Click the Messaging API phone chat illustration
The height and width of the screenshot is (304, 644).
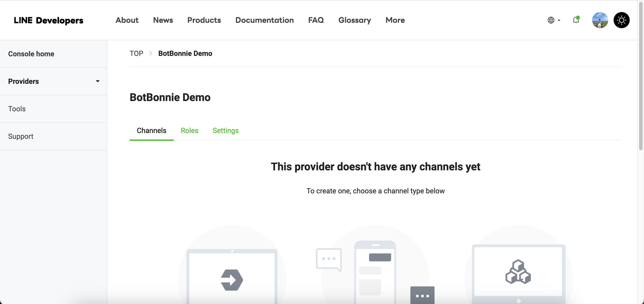point(375,271)
